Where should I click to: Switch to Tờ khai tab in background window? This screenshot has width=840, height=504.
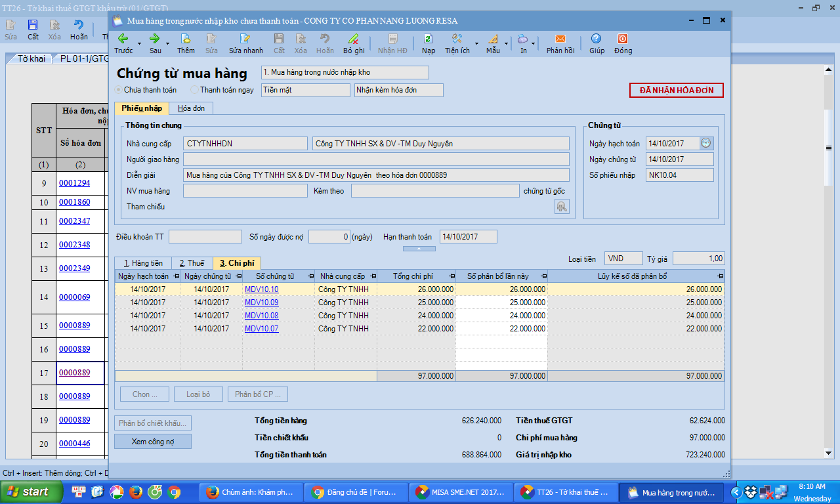point(31,58)
